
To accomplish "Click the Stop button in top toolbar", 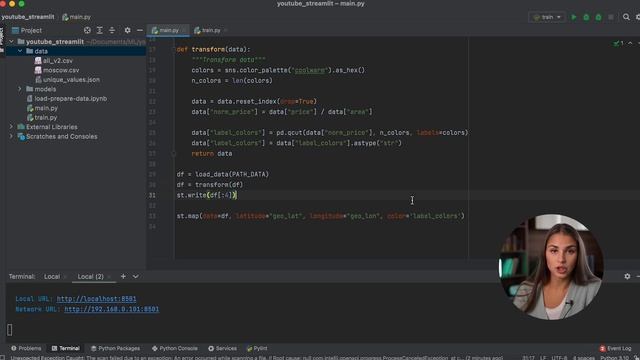I will point(611,17).
